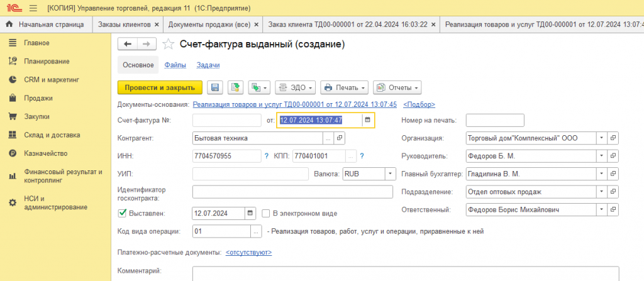Click the <Подбор> link
Viewport: 644px width, 281px height.
pyautogui.click(x=419, y=105)
